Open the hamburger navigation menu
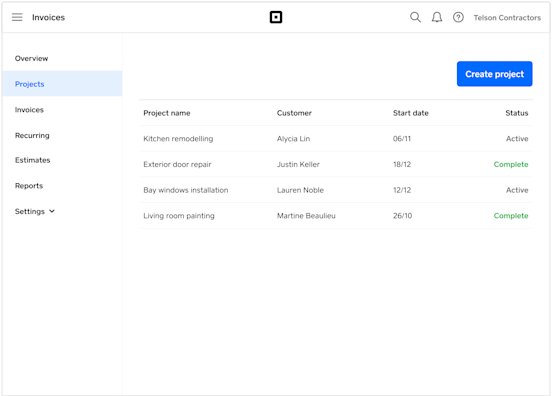This screenshot has height=396, width=552. click(17, 17)
